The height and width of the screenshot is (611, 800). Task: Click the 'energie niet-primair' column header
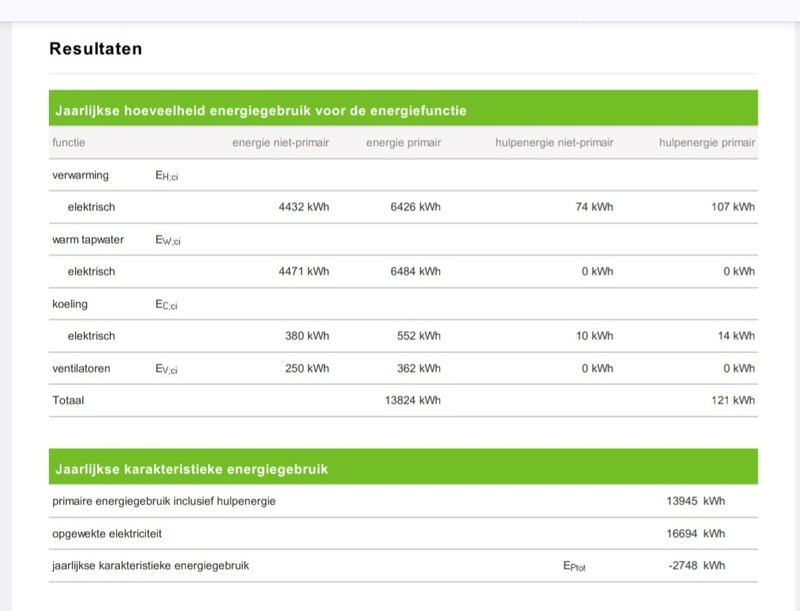pyautogui.click(x=280, y=143)
